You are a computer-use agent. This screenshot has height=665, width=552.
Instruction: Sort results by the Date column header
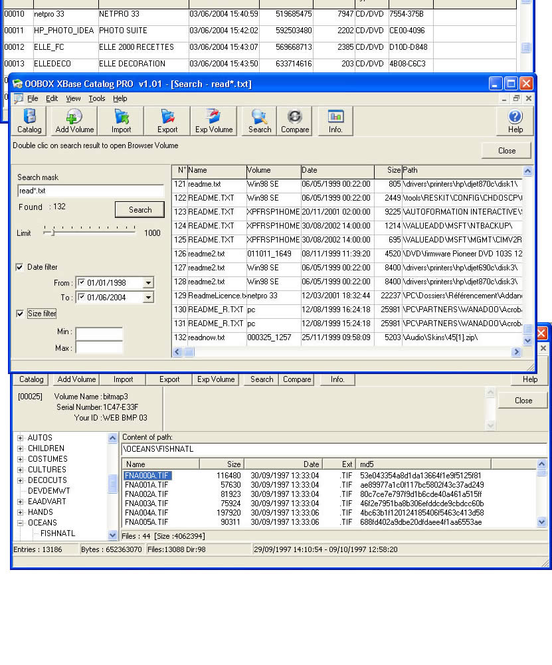pos(337,170)
